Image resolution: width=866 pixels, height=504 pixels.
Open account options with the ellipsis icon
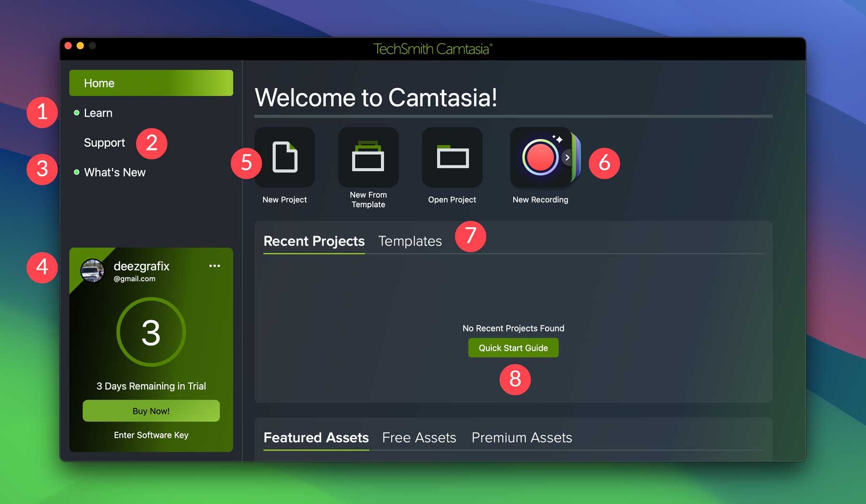[x=215, y=265]
